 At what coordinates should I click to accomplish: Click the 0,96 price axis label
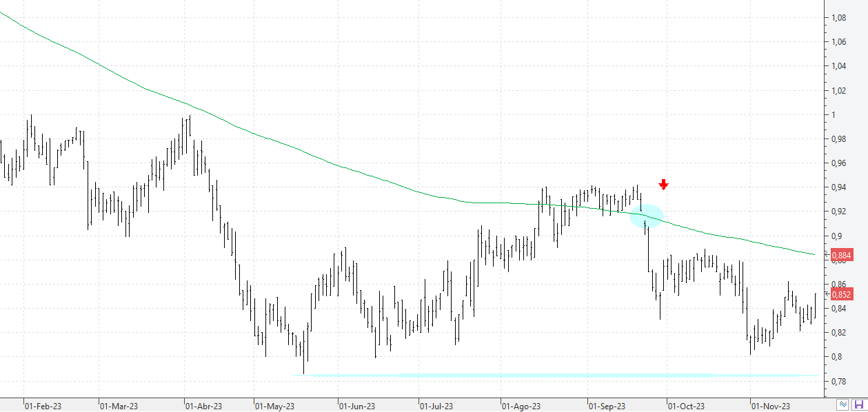tap(839, 163)
